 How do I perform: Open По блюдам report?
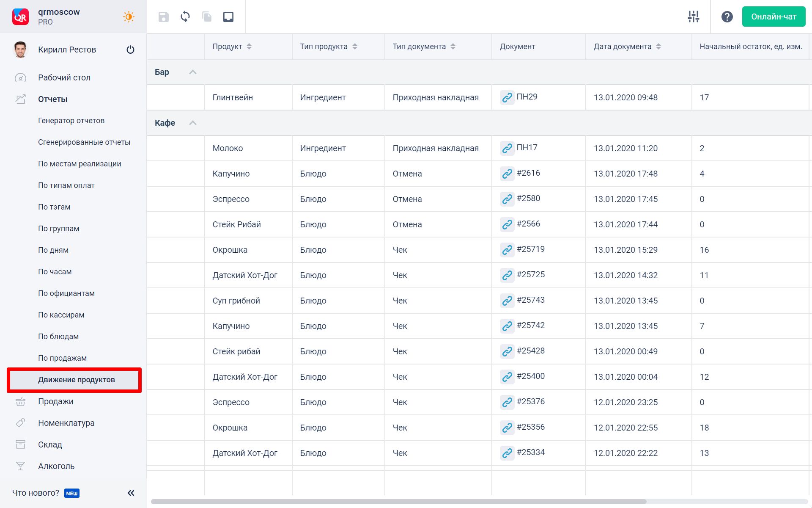[x=58, y=337]
